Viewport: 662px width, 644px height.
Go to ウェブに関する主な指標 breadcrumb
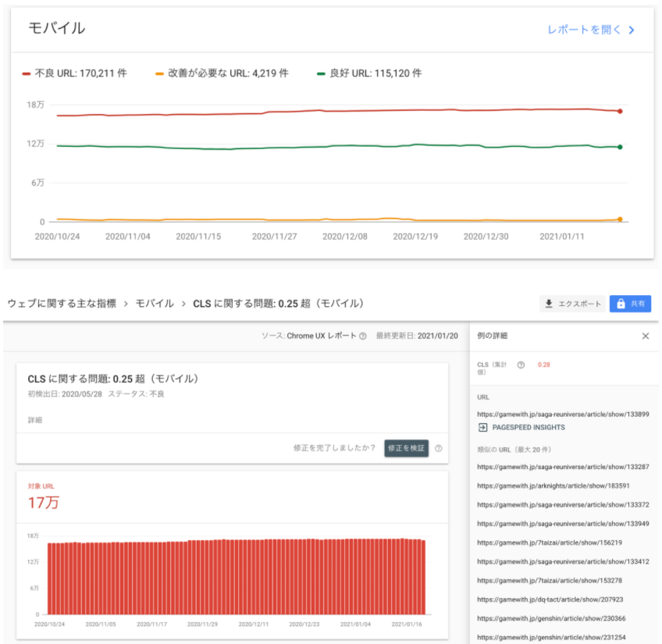tap(62, 304)
